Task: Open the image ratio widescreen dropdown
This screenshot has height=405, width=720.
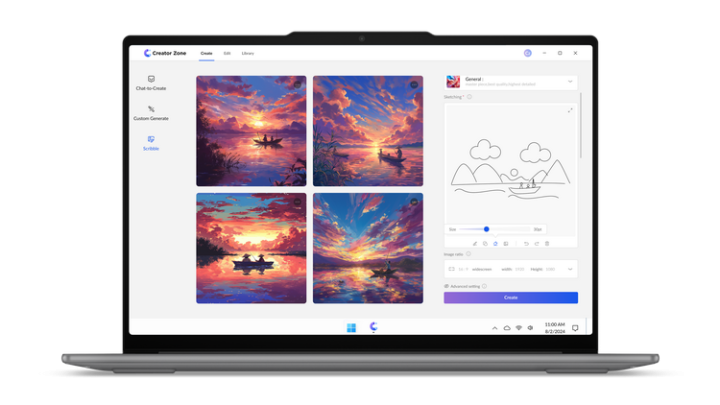Action: pyautogui.click(x=570, y=269)
